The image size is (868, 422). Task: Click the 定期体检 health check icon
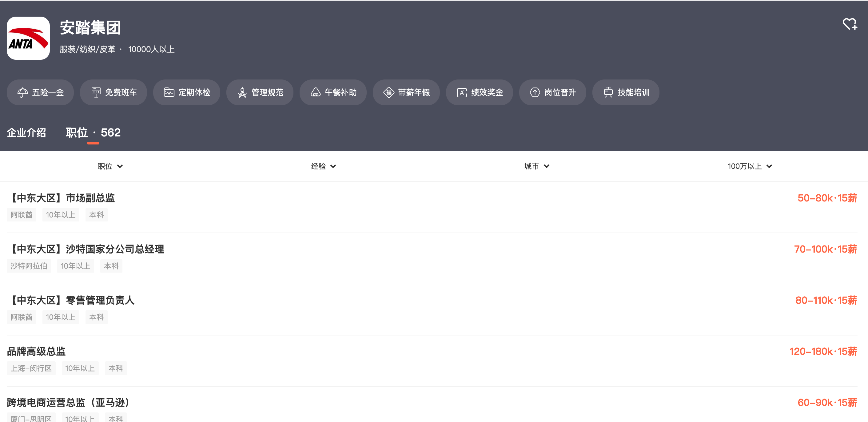pyautogui.click(x=169, y=92)
